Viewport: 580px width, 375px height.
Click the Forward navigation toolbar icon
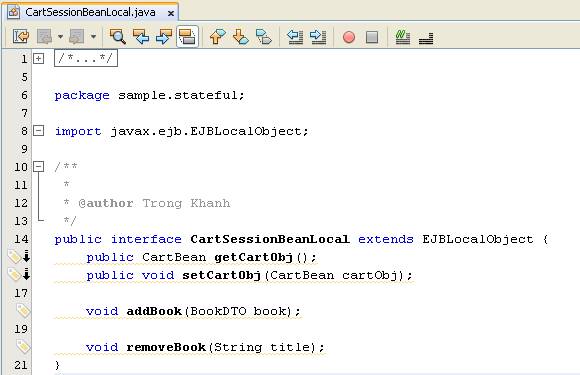tap(77, 36)
